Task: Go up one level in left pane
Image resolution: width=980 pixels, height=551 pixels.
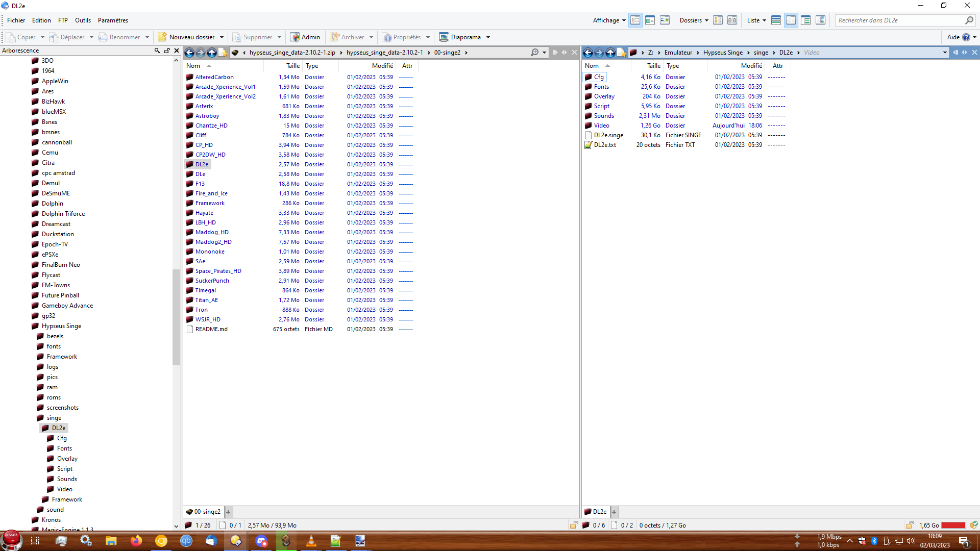Action: click(212, 53)
